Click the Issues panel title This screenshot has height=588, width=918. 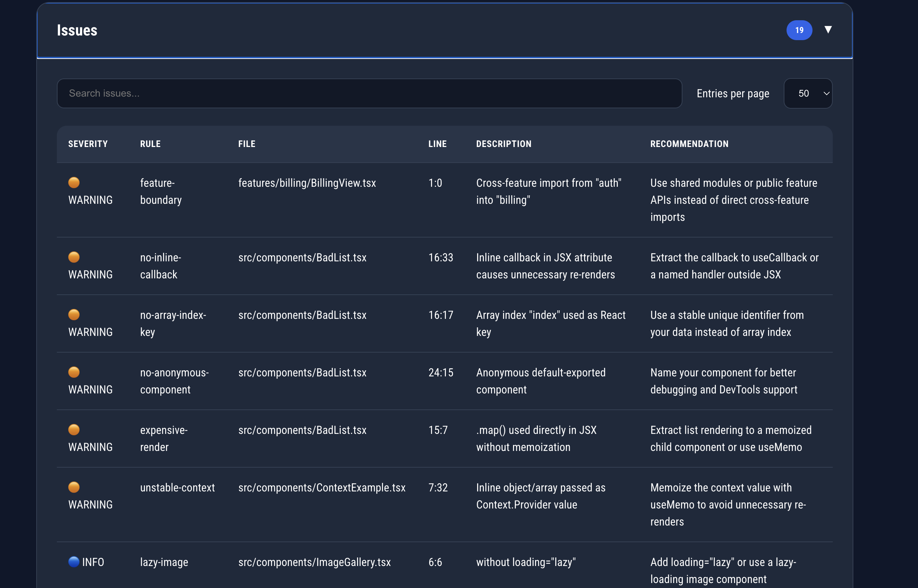77,30
